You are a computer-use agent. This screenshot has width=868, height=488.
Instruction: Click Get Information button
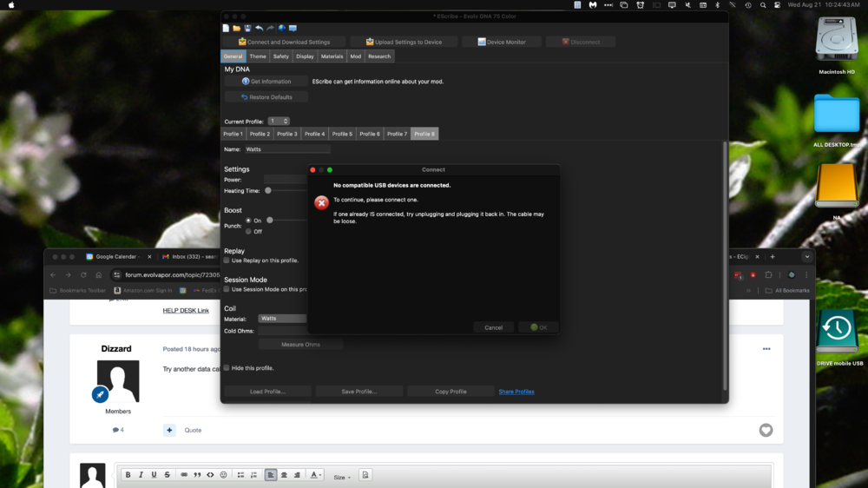[x=266, y=82]
